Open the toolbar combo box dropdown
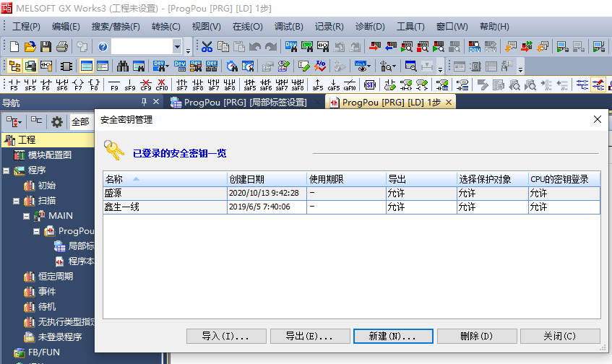 point(177,47)
